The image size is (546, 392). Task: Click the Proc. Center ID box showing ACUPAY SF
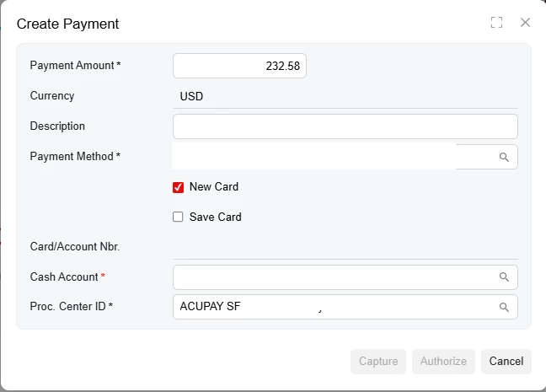pos(333,307)
